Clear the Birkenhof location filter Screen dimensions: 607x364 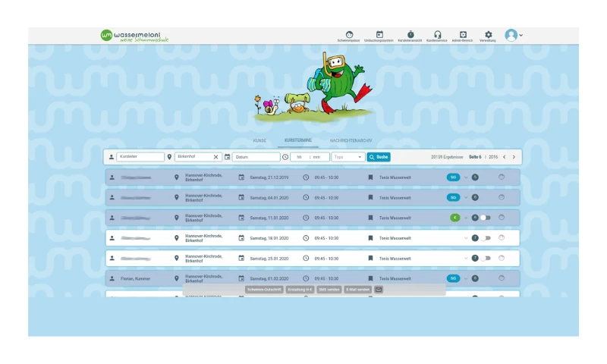(x=215, y=157)
